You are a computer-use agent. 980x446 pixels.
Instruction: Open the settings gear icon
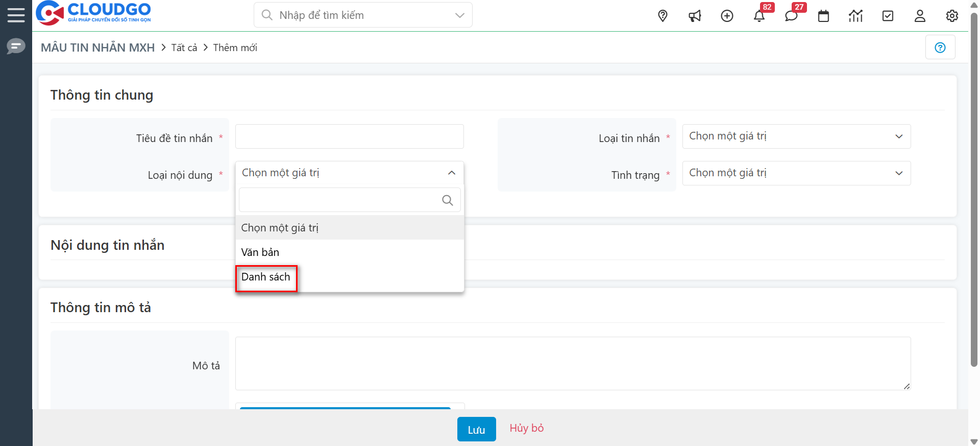tap(952, 16)
